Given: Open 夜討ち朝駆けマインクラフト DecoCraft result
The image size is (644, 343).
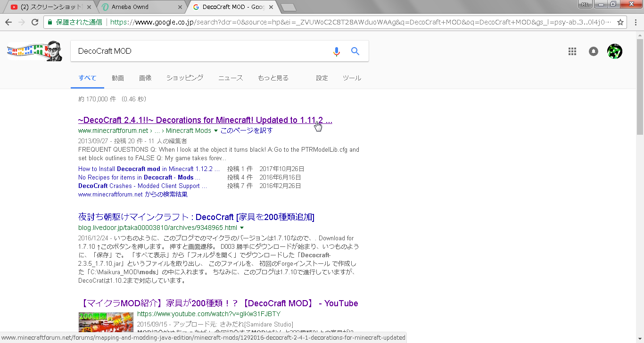Looking at the screenshot, I should [x=196, y=217].
